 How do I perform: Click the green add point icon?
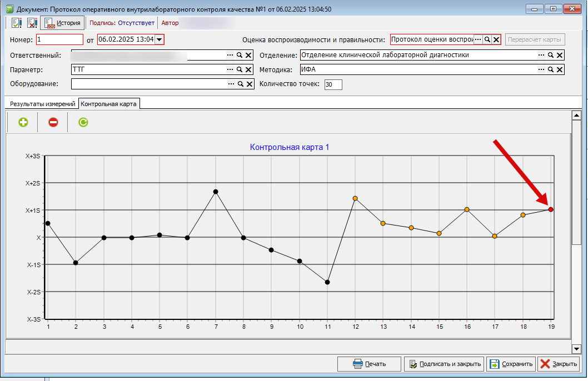coord(23,122)
